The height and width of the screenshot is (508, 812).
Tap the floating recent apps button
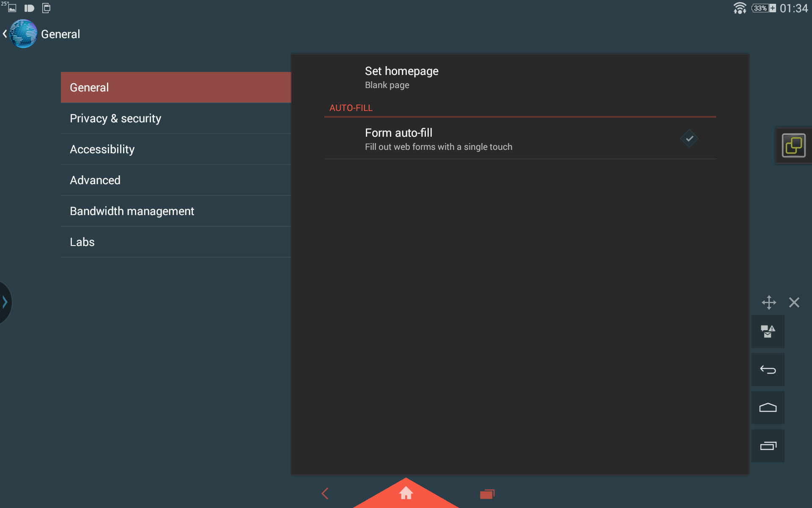[768, 446]
